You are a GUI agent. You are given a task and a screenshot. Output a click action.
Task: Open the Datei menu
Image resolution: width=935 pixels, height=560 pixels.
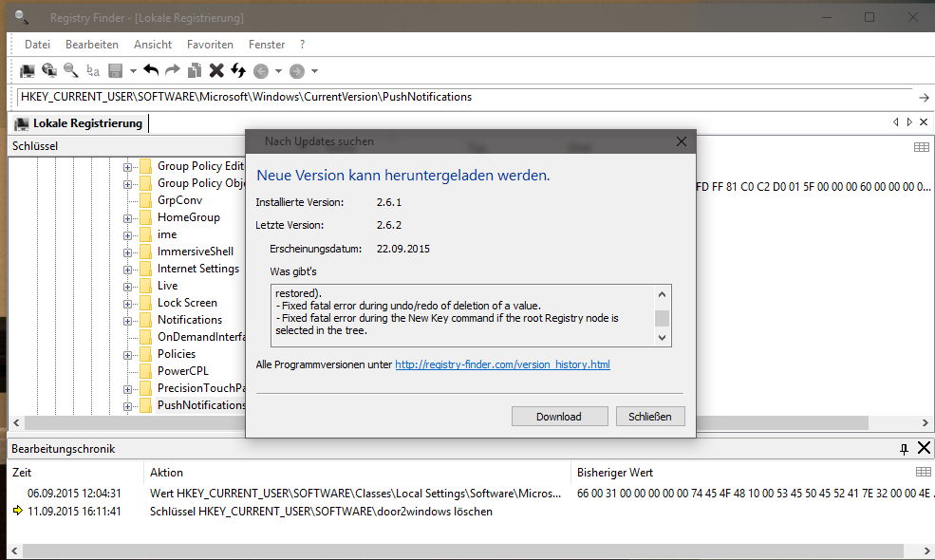coord(37,45)
